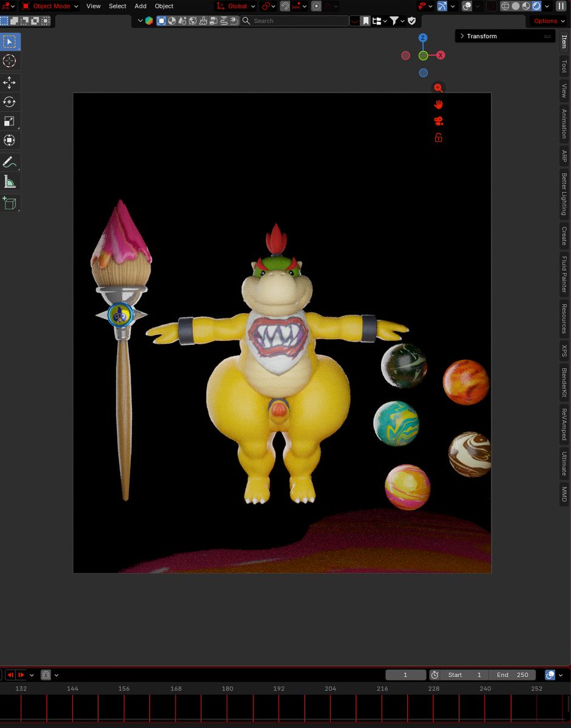Click the colorful cube icon beside the search bar
This screenshot has width=571, height=728.
(149, 21)
